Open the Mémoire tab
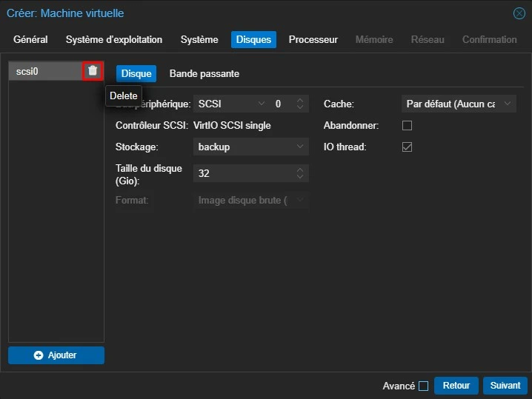This screenshot has height=399, width=532. [x=374, y=40]
